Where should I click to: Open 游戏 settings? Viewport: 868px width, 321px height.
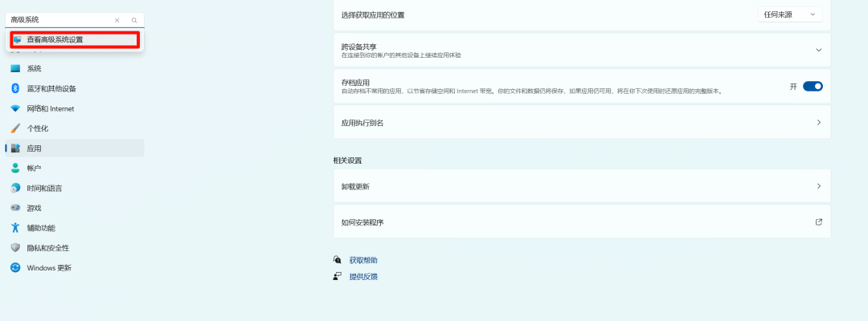[x=75, y=208]
